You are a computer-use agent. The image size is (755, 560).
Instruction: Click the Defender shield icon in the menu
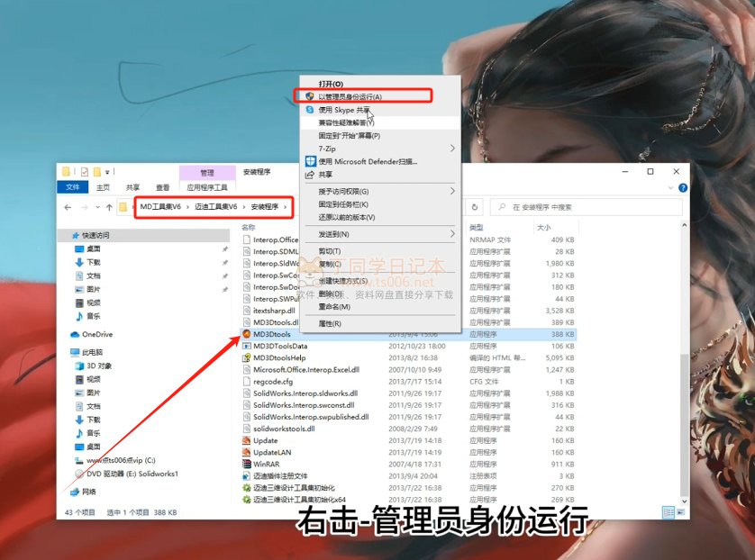[x=311, y=161]
